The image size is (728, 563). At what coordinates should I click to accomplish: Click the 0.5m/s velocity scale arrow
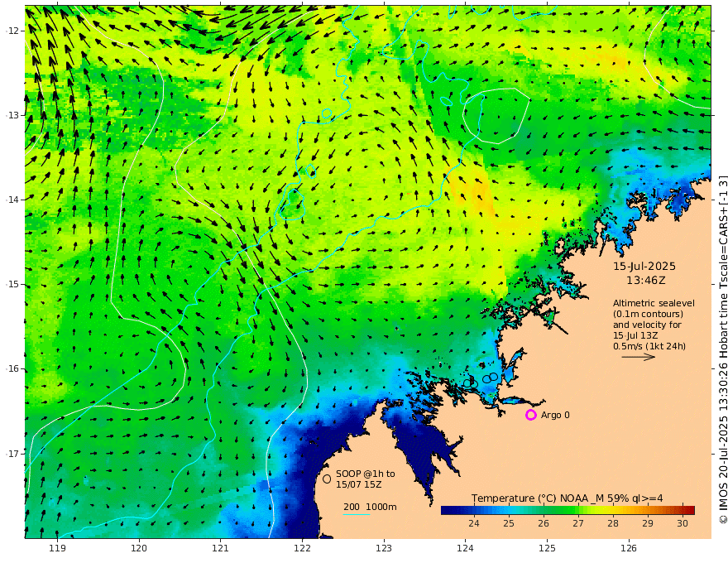point(639,357)
